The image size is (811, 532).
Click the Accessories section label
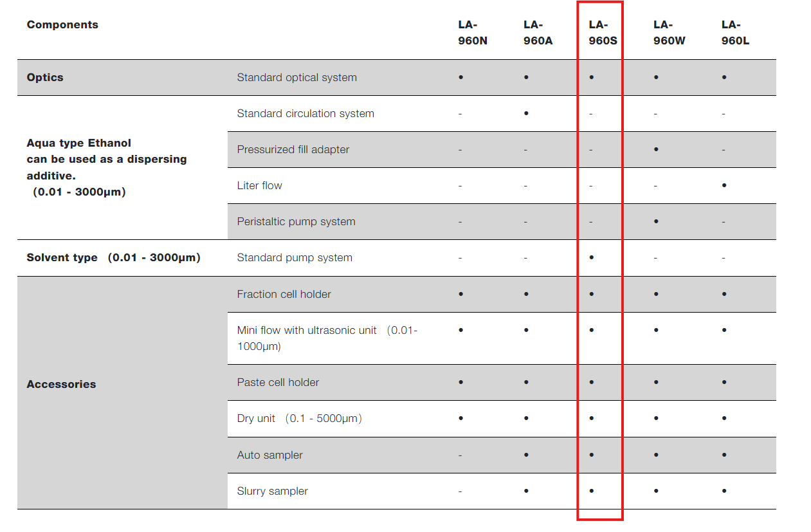(x=61, y=384)
